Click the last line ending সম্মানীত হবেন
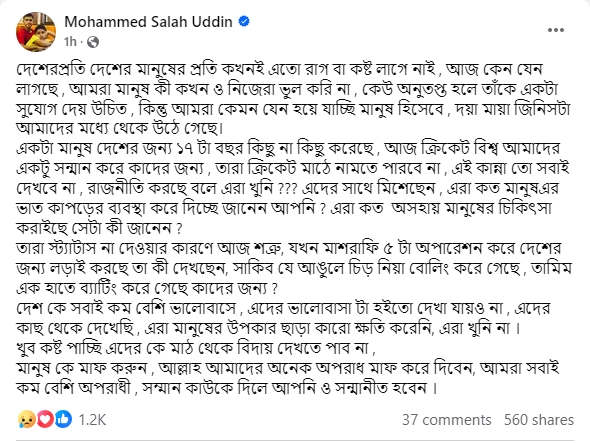 pos(227,388)
